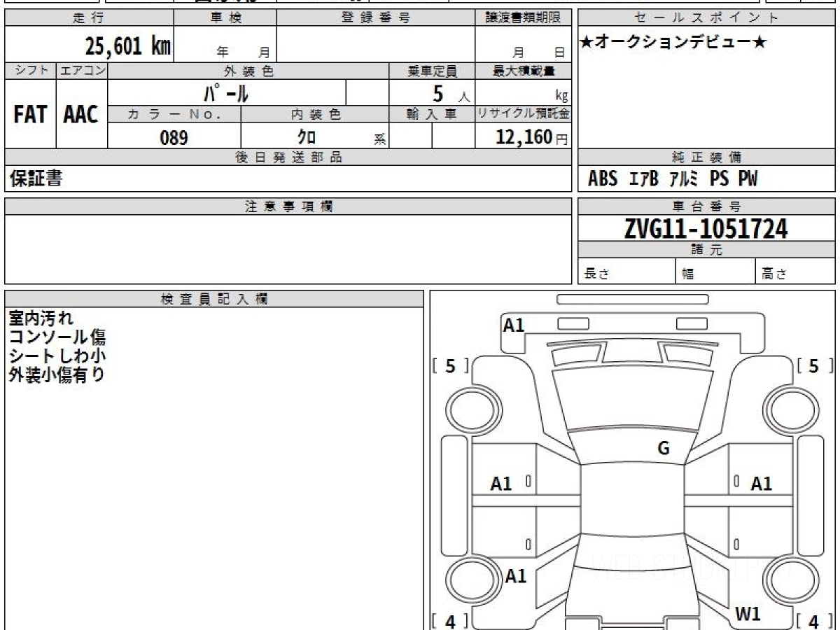Select the 外装色 header
This screenshot has height=630, width=840.
248,71
